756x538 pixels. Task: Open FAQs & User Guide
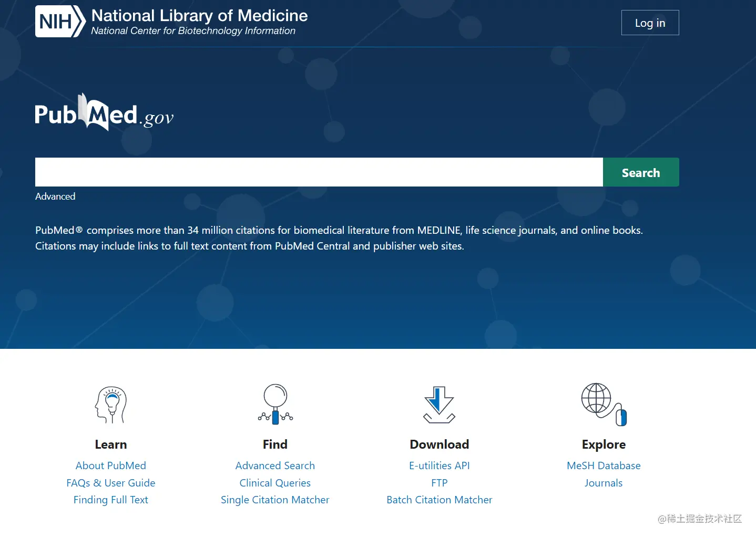click(x=111, y=483)
